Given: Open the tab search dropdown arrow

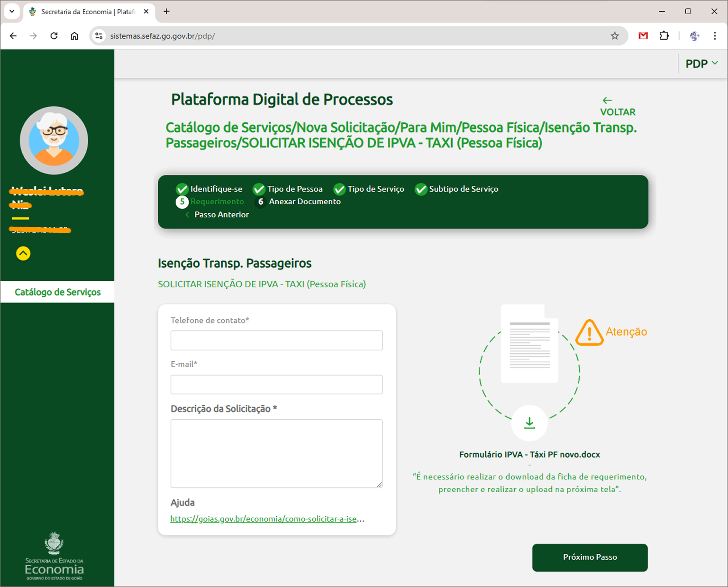Looking at the screenshot, I should pos(12,11).
